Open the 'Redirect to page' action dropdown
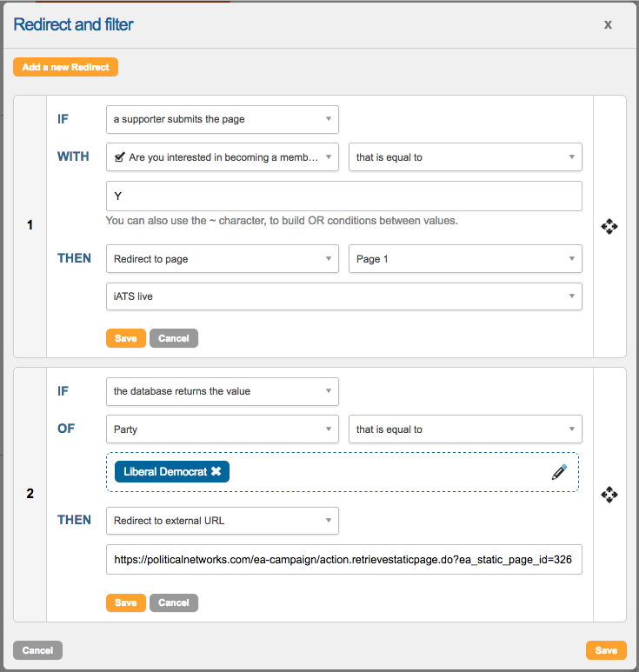 click(222, 259)
